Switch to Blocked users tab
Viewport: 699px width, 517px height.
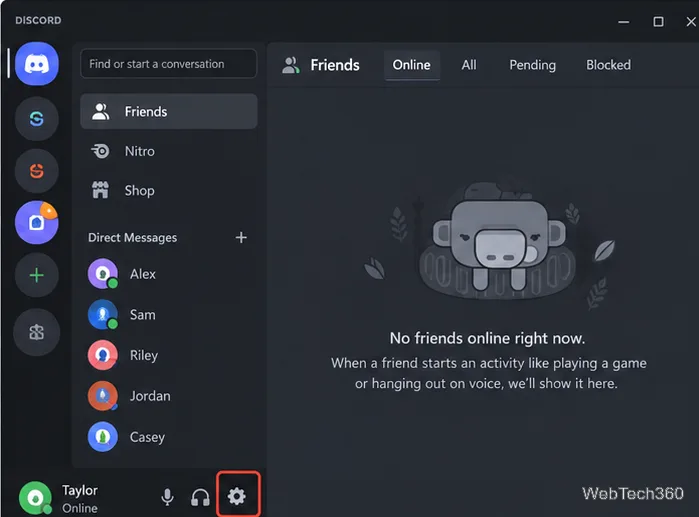pyautogui.click(x=609, y=65)
